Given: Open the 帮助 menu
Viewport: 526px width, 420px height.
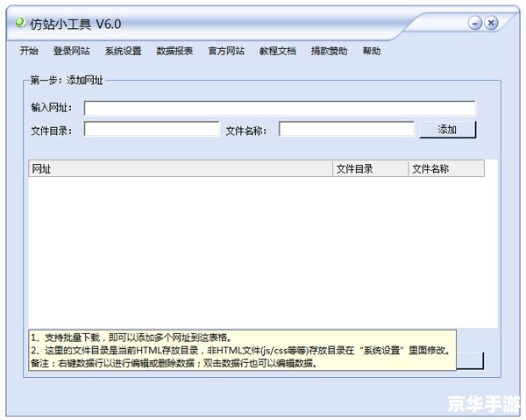Looking at the screenshot, I should (372, 51).
